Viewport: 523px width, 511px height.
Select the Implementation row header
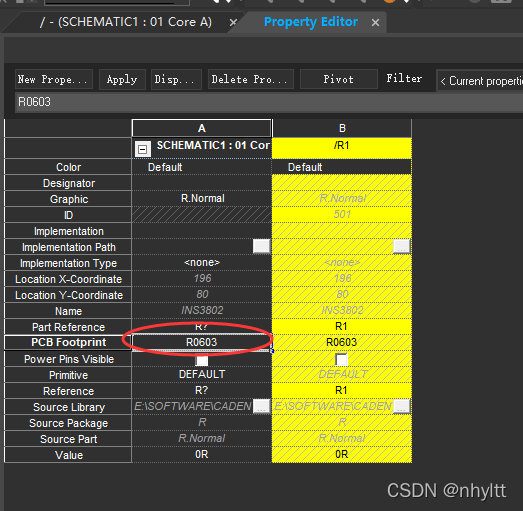(x=68, y=231)
